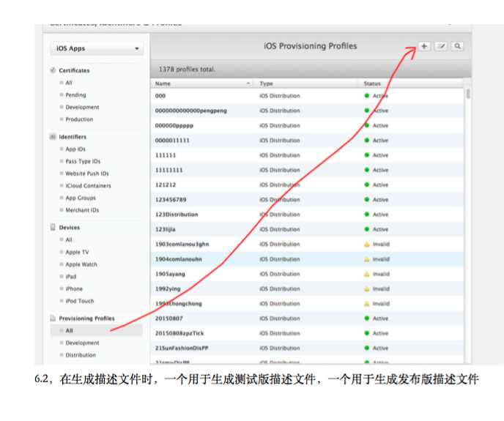
Task: Open Pending certificates
Action: tap(75, 94)
